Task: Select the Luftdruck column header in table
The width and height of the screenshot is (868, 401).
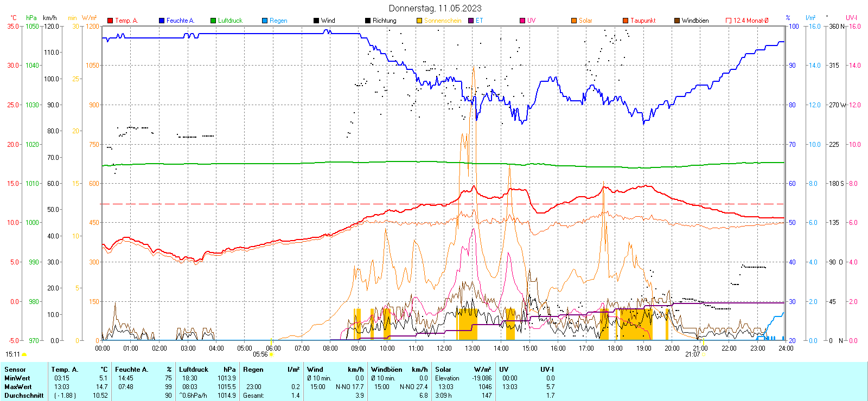Action: (194, 370)
